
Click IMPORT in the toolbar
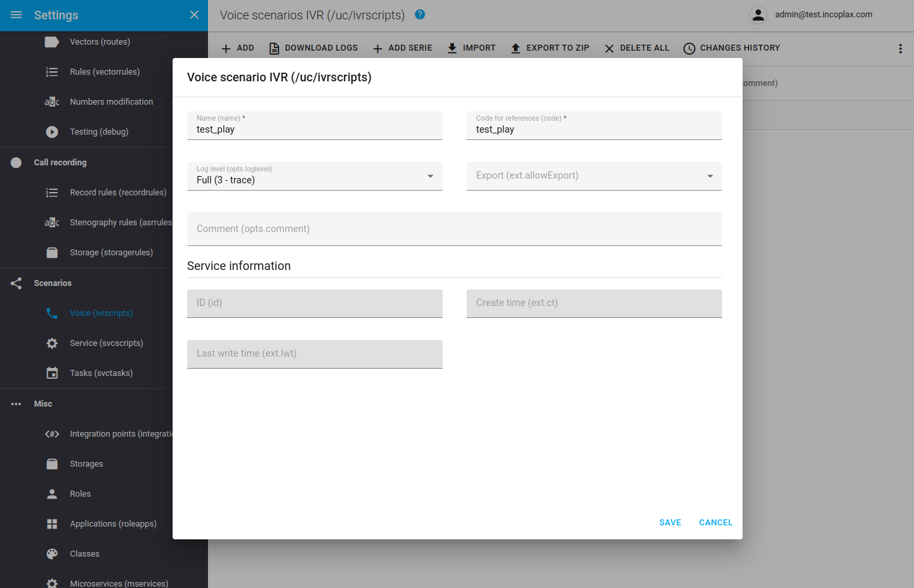[471, 48]
